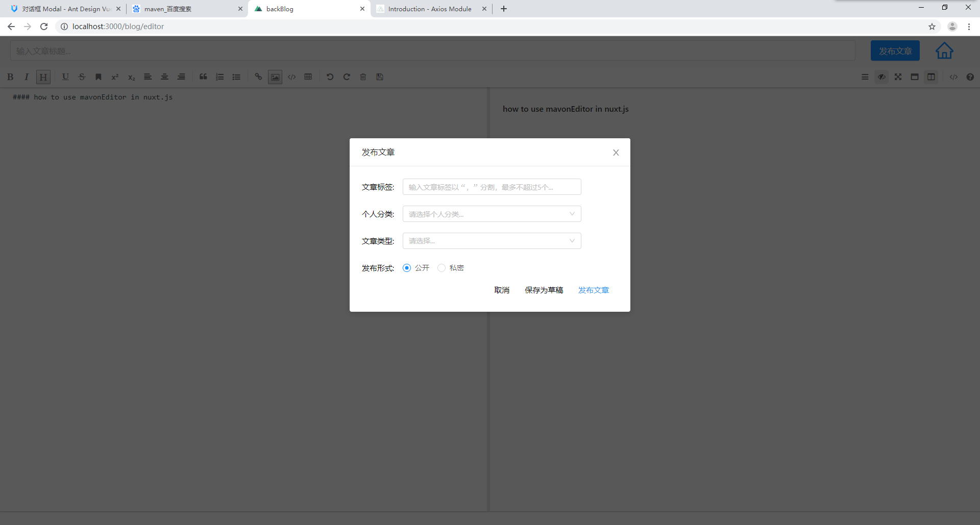Insert a code block
980x525 pixels.
(291, 77)
